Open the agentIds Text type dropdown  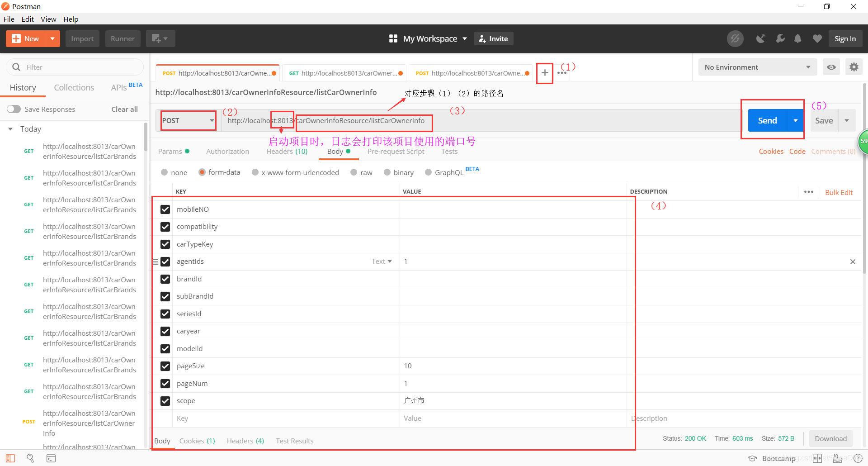tap(382, 262)
